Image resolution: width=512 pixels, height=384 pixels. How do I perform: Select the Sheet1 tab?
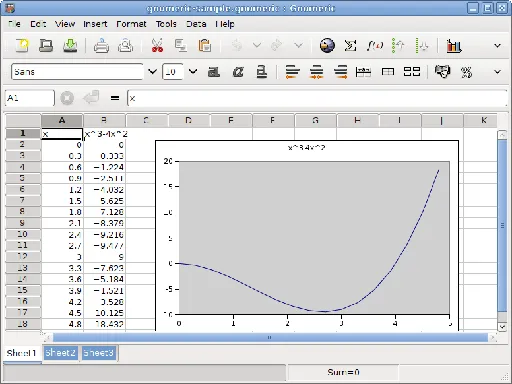tap(22, 353)
